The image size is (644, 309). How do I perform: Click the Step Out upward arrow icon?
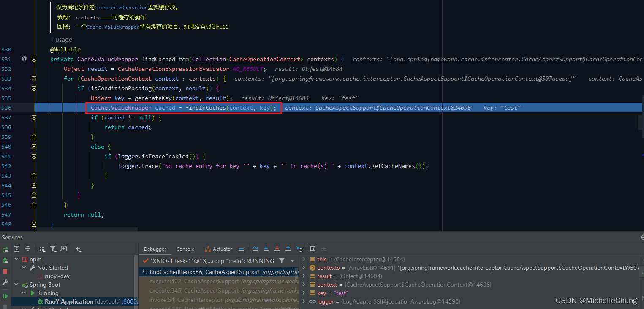click(x=288, y=249)
